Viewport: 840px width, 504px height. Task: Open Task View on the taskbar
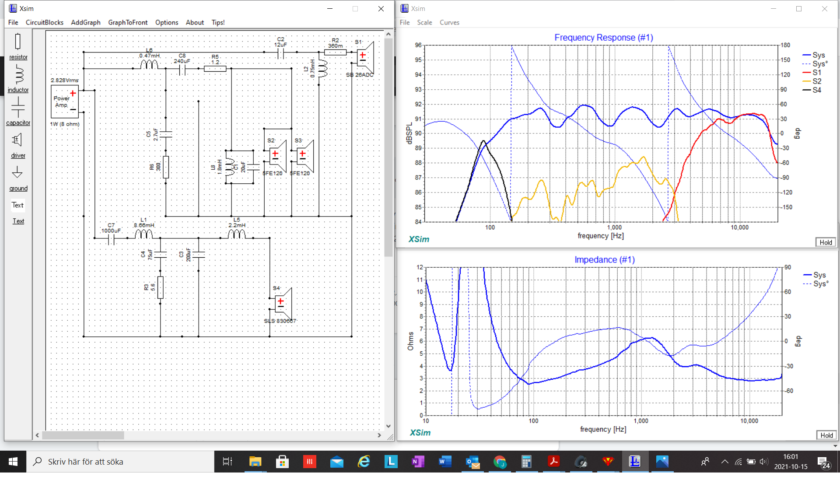(227, 462)
